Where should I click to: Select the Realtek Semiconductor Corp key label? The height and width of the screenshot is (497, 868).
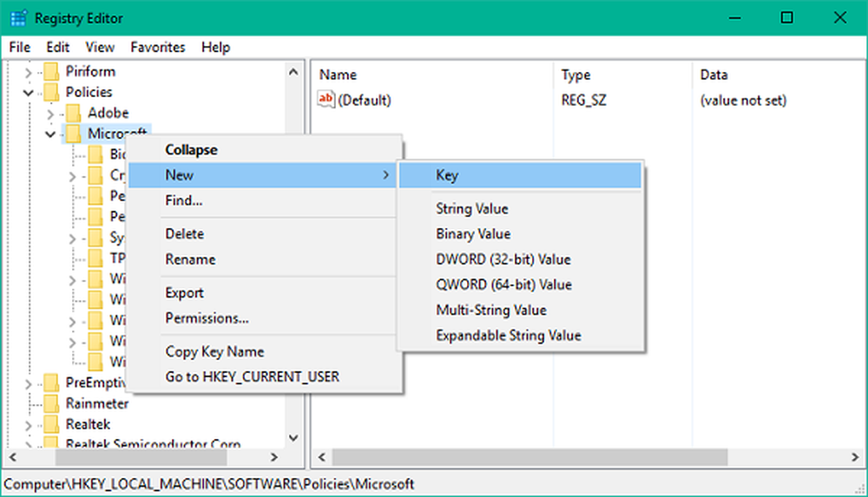point(154,443)
